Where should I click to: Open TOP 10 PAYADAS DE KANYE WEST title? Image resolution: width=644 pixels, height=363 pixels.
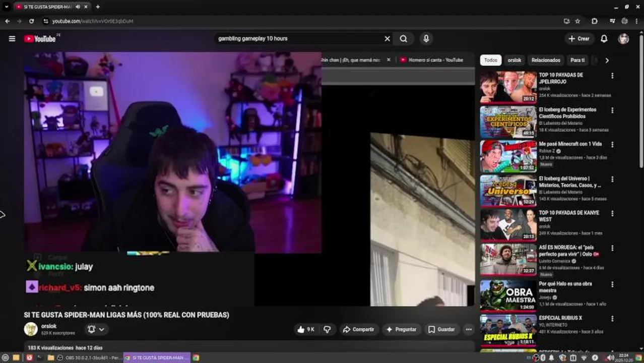click(569, 216)
